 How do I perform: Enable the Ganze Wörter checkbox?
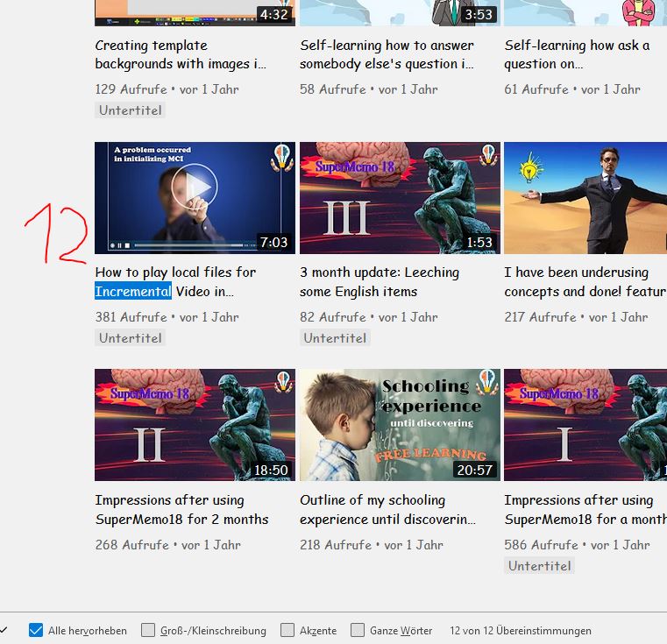[358, 630]
